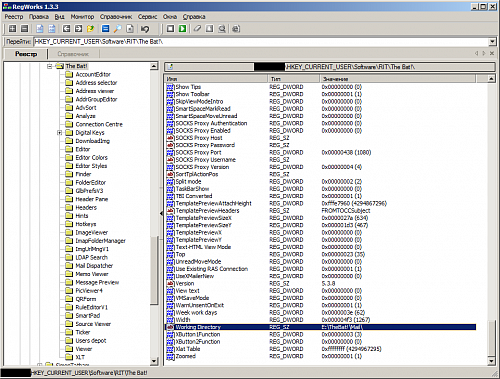
Task: Click the folder icon next to Digital Keys
Action: 69,132
